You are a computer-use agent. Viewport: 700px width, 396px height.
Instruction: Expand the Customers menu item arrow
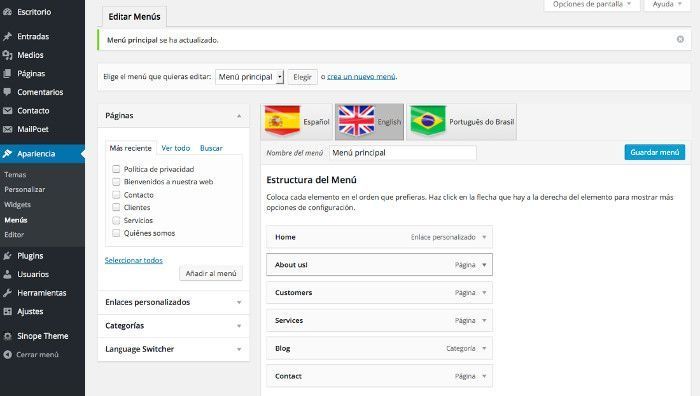(x=484, y=293)
